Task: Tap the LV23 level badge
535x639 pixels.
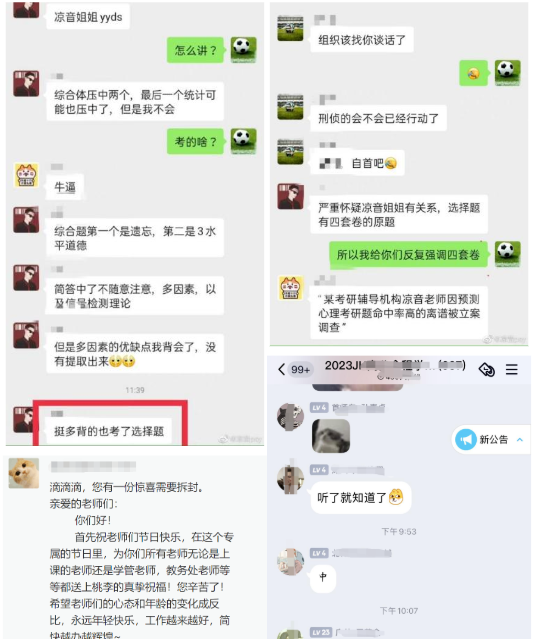Action: coord(321,632)
